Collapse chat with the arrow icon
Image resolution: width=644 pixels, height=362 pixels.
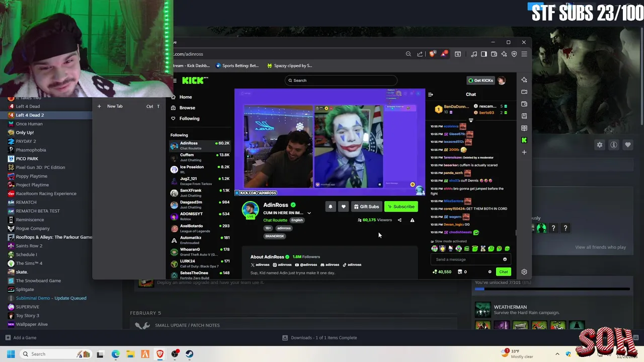(x=430, y=95)
